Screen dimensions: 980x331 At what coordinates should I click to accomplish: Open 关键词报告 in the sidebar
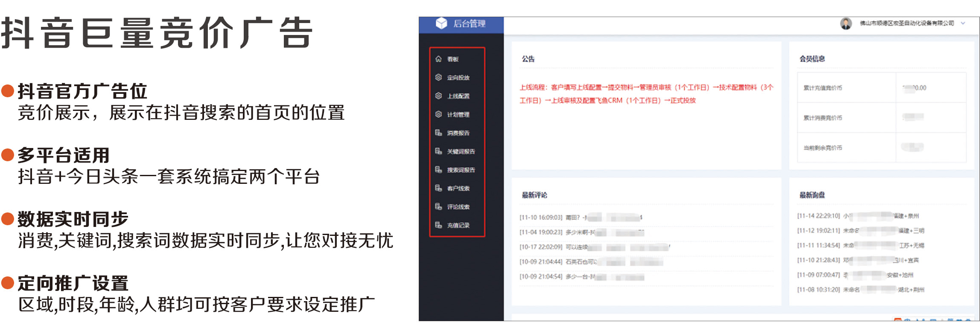461,151
